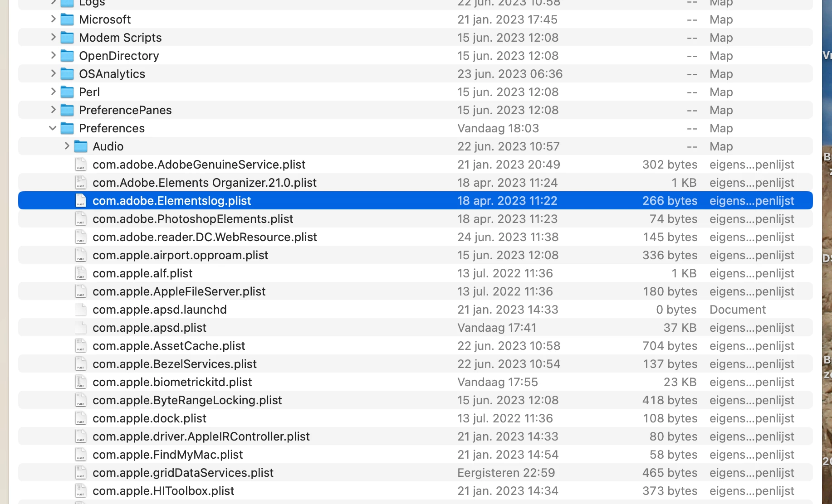Click the Eergisteren 22:59 modified date
Image resolution: width=832 pixels, height=504 pixels.
point(506,473)
